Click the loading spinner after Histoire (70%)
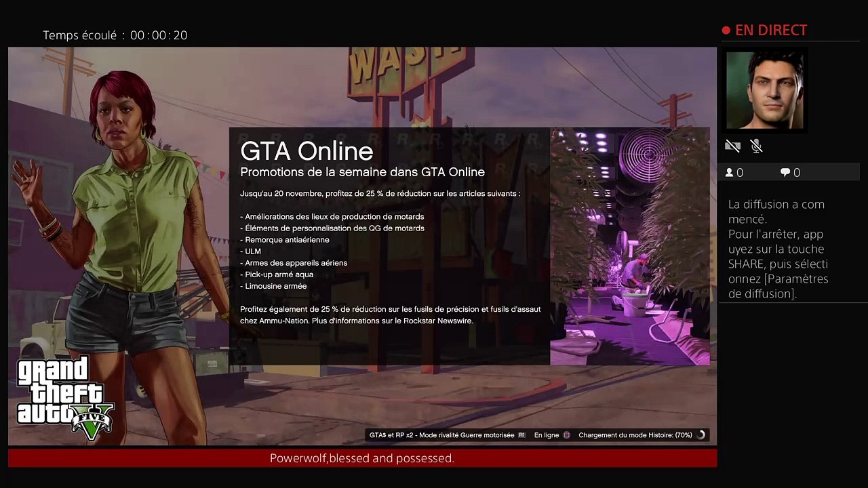Image resolution: width=868 pixels, height=488 pixels. (x=701, y=435)
